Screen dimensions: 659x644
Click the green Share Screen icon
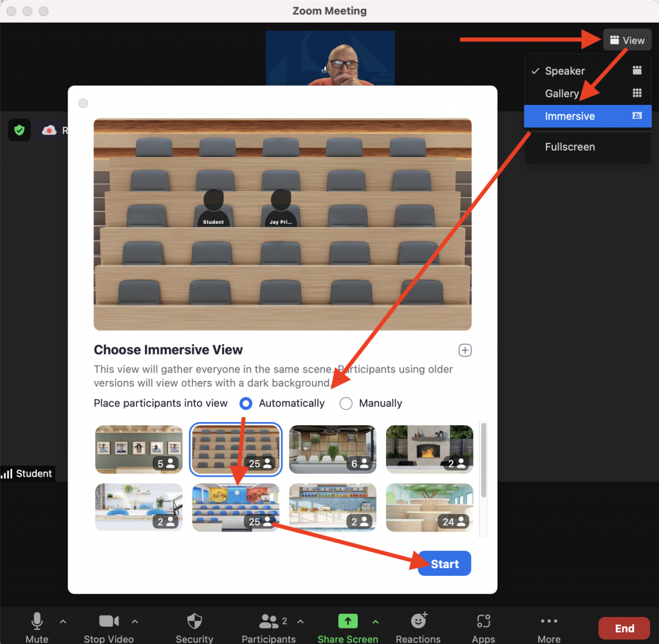(x=348, y=621)
